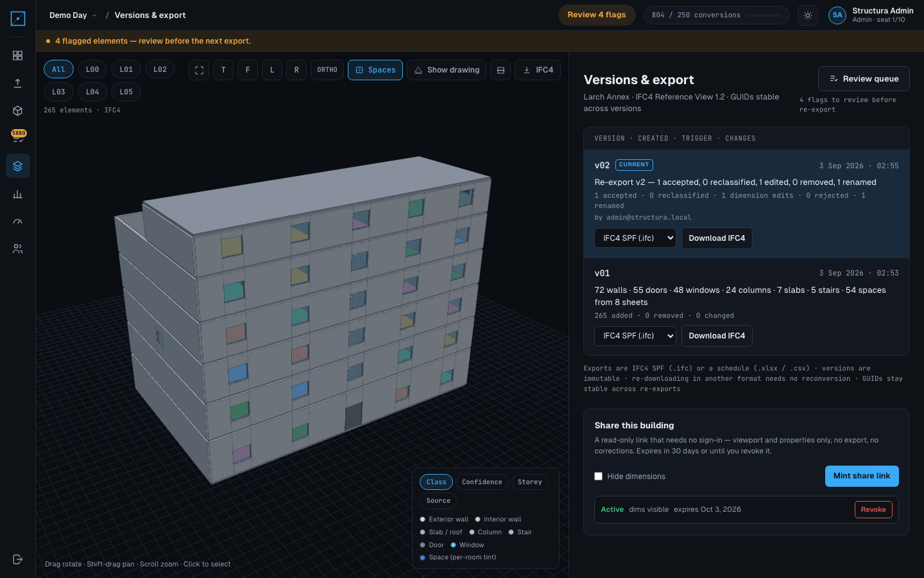Download IFC4 for version v01
Image resolution: width=924 pixels, height=578 pixels.
pyautogui.click(x=717, y=336)
